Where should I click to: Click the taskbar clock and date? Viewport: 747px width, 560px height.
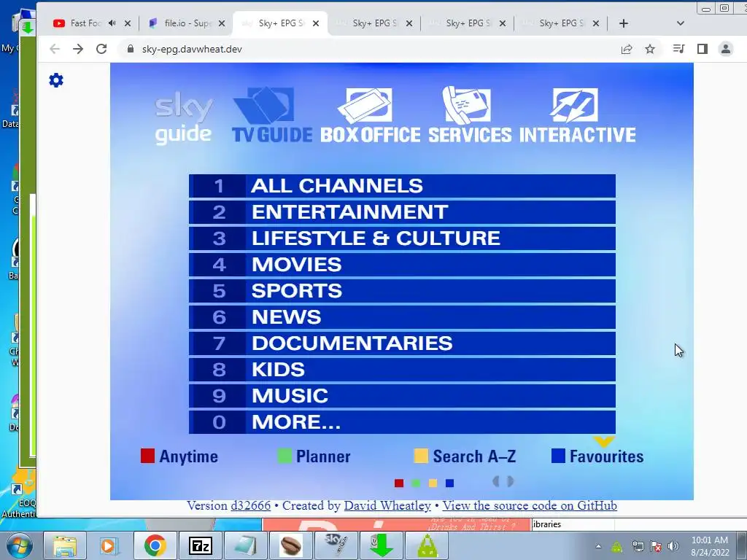[710, 546]
